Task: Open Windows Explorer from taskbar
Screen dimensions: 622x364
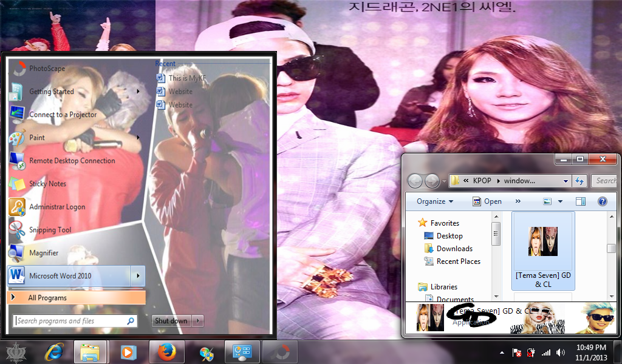Action: [90, 352]
